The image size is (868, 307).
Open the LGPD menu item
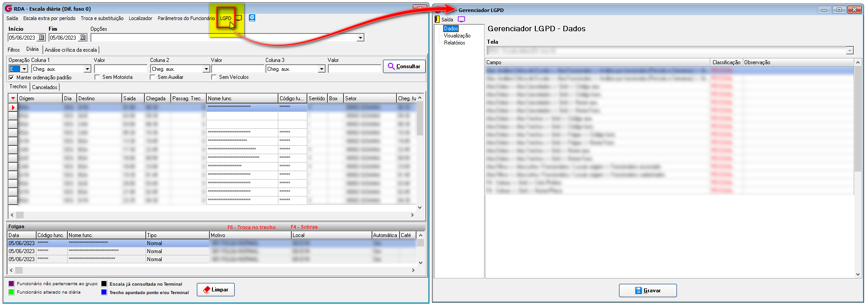[x=226, y=18]
